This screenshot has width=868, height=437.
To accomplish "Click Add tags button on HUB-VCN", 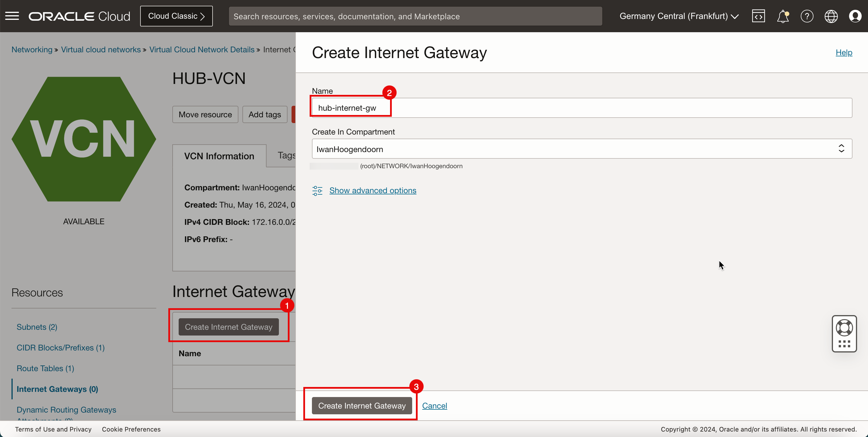I will [265, 114].
